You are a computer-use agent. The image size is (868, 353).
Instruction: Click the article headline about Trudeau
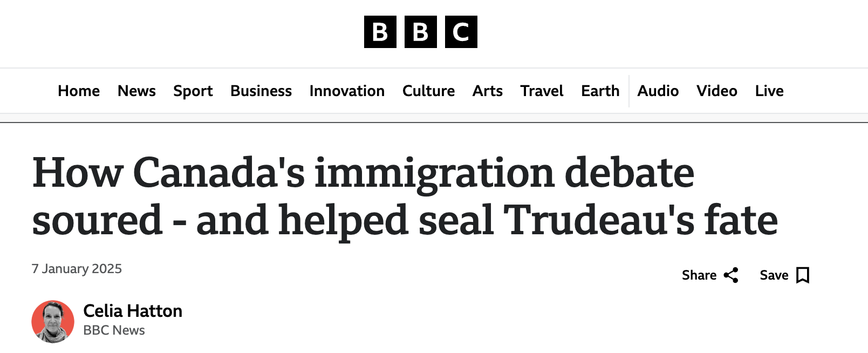(405, 196)
